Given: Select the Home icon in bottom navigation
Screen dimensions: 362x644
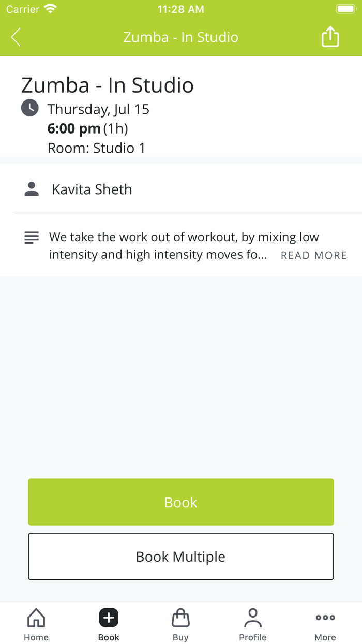Looking at the screenshot, I should (36, 618).
